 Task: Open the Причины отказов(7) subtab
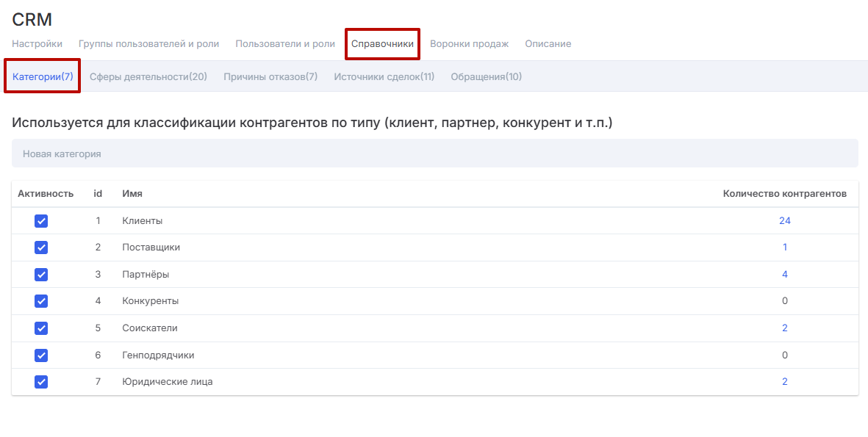[x=270, y=76]
